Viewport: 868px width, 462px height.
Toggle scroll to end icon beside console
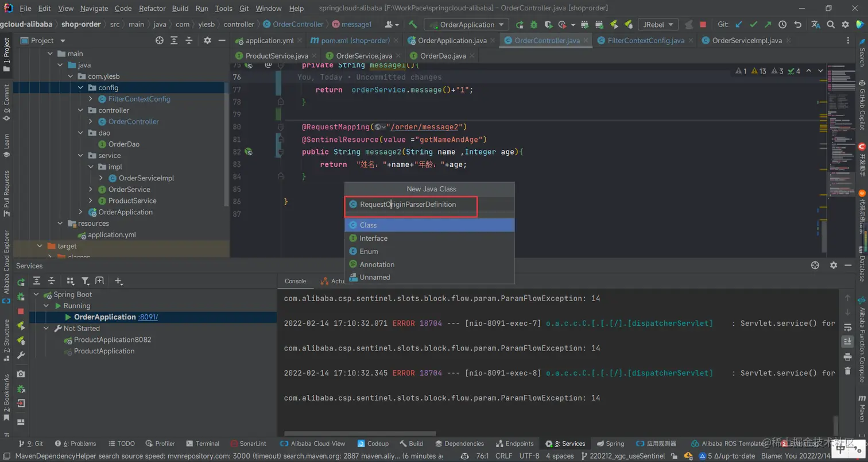click(847, 342)
